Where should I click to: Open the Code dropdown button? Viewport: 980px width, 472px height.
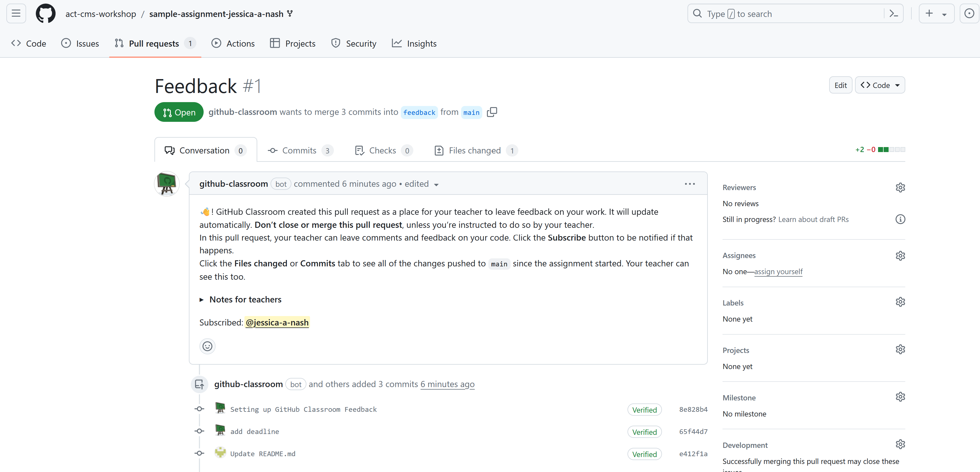[879, 85]
